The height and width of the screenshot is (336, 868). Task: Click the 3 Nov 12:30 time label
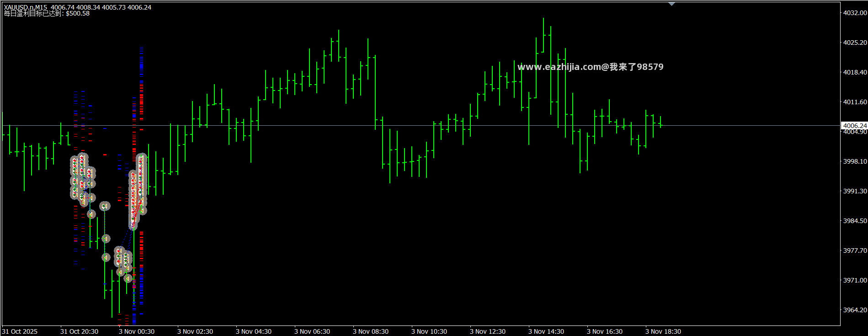488,331
